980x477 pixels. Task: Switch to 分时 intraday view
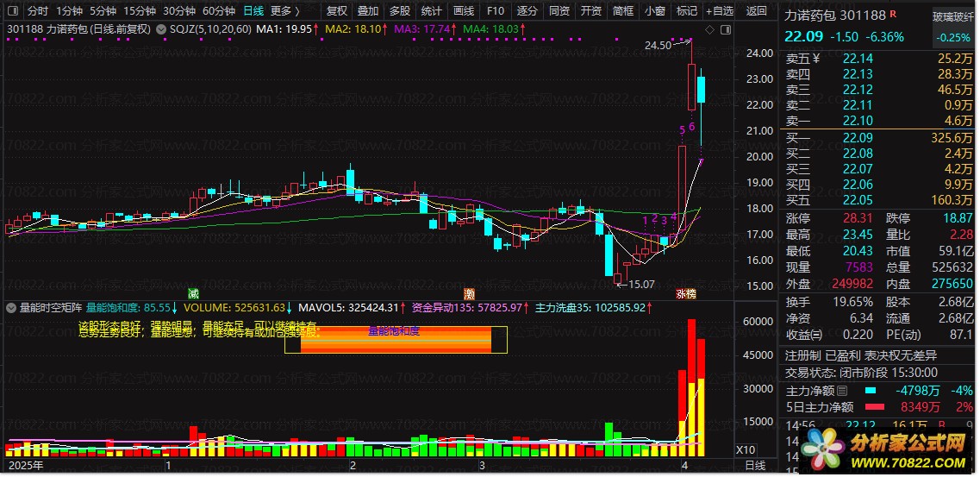point(38,10)
